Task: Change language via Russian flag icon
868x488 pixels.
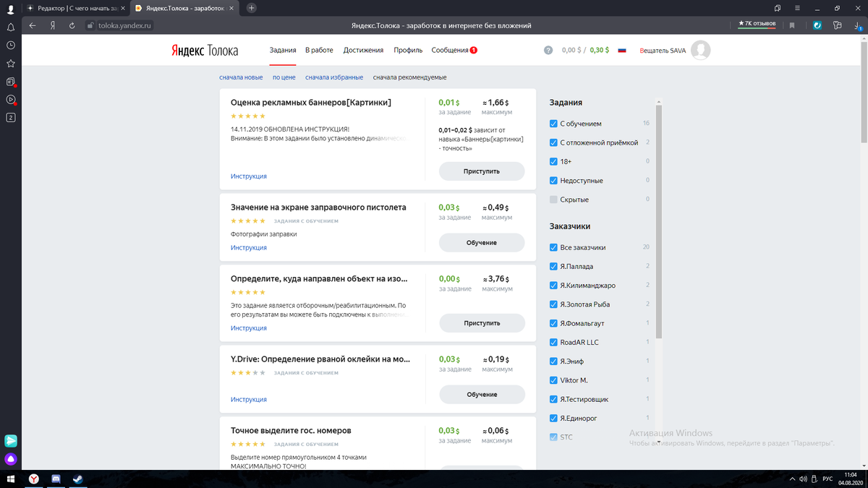Action: point(622,51)
